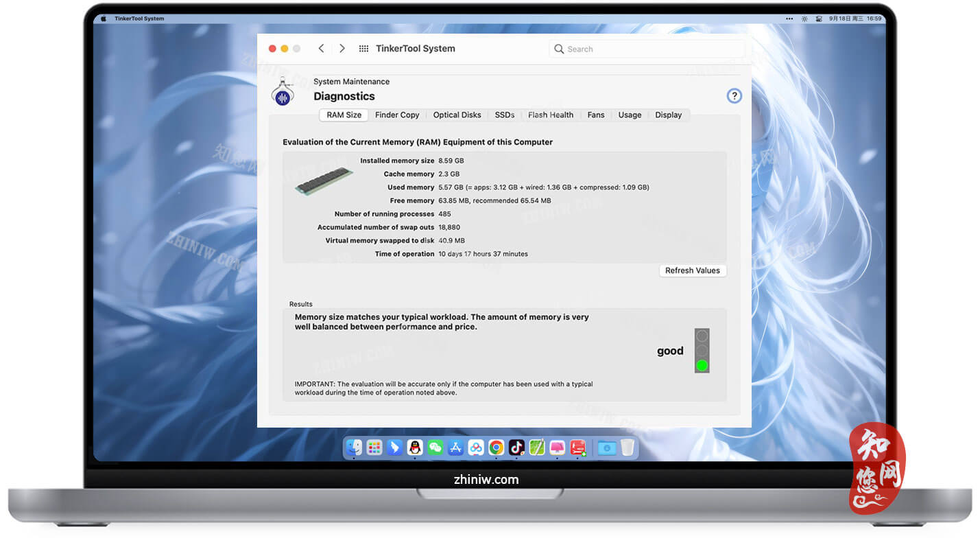The image size is (980, 547).
Task: Minimize the window with yellow button
Action: pos(285,49)
